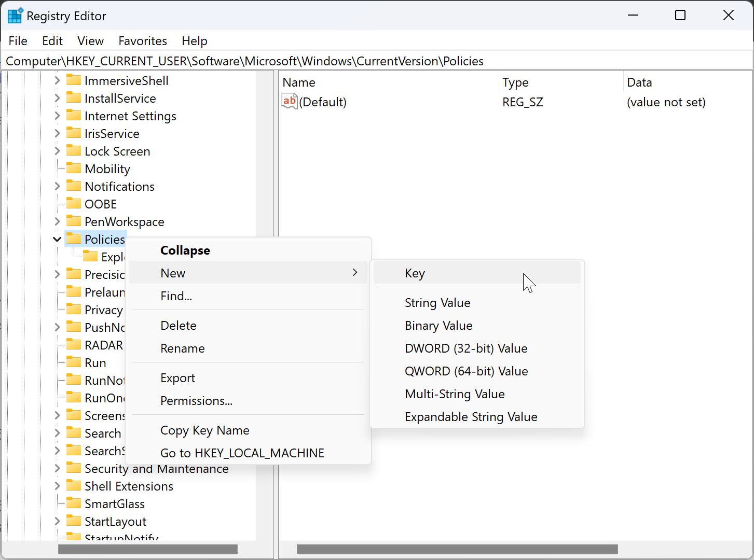Click the Shell Extensions folder icon
Screen dimensions: 754x560
pyautogui.click(x=74, y=486)
